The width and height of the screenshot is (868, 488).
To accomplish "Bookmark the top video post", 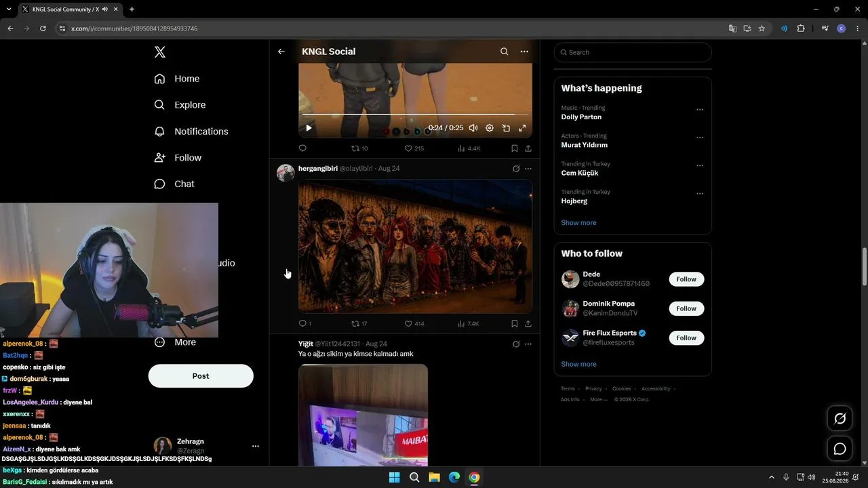I will [515, 148].
